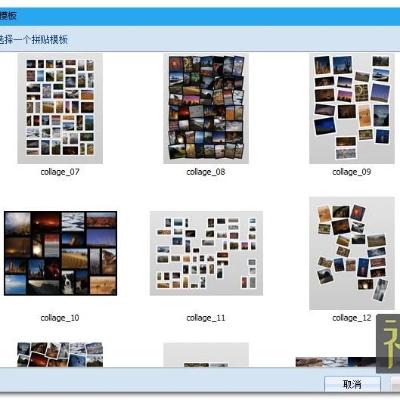Click the collage_12 label text
The height and width of the screenshot is (400, 400).
coord(352,318)
